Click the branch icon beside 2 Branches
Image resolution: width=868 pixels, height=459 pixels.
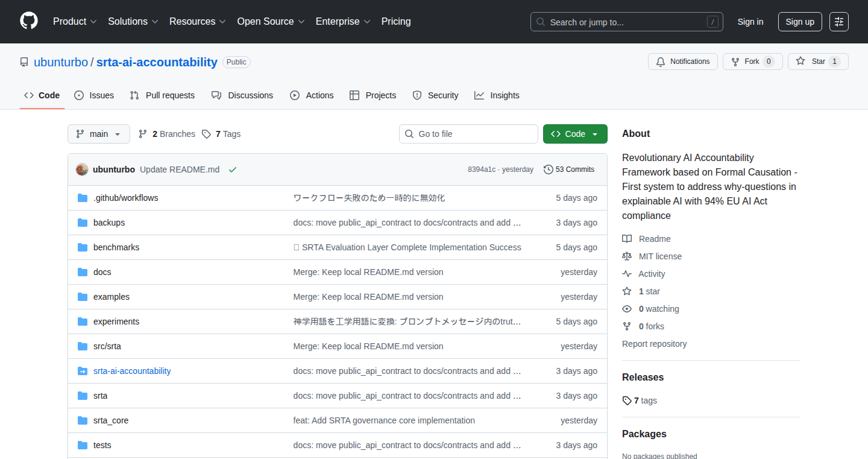pyautogui.click(x=143, y=134)
